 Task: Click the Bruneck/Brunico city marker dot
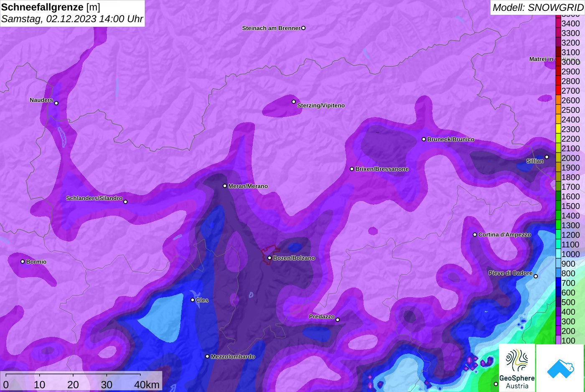pos(424,139)
